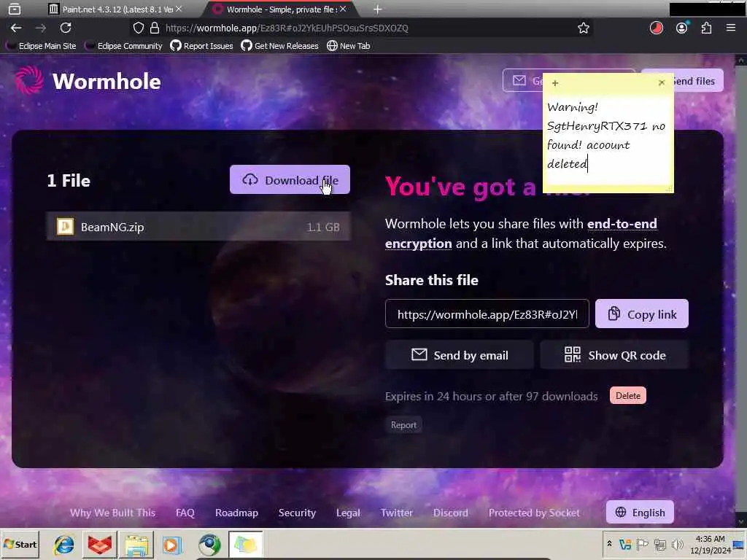Click the shield tracking protection icon

[138, 28]
